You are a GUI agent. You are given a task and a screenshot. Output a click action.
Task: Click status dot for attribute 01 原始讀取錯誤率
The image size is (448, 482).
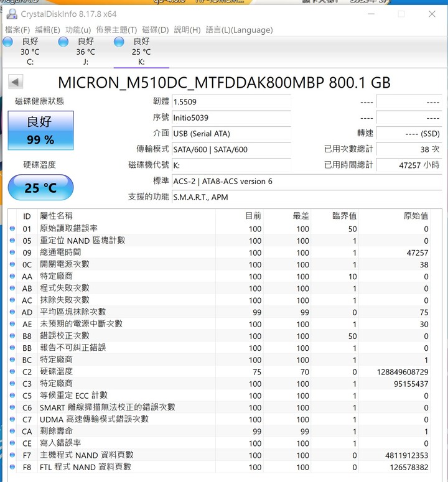coord(12,228)
